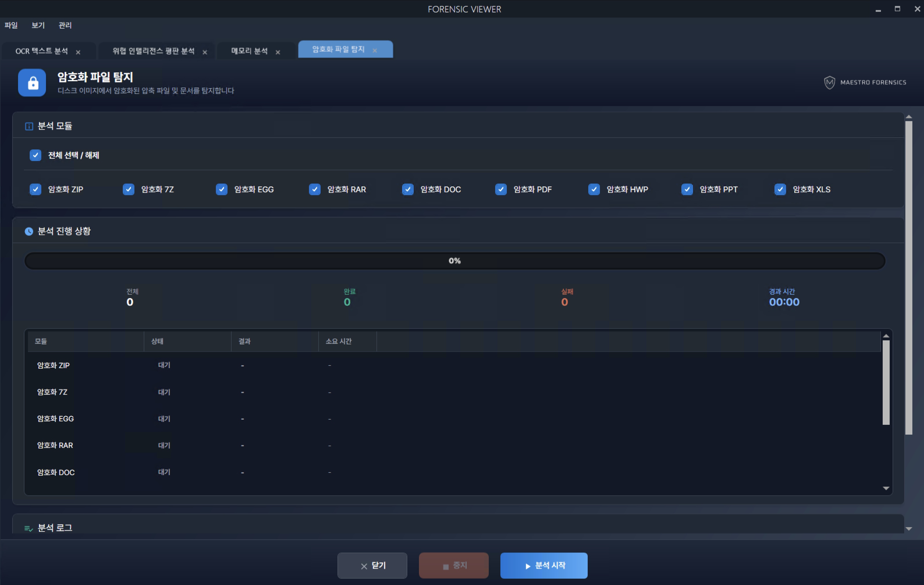Open the 보기 menu
This screenshot has width=924, height=585.
(38, 25)
